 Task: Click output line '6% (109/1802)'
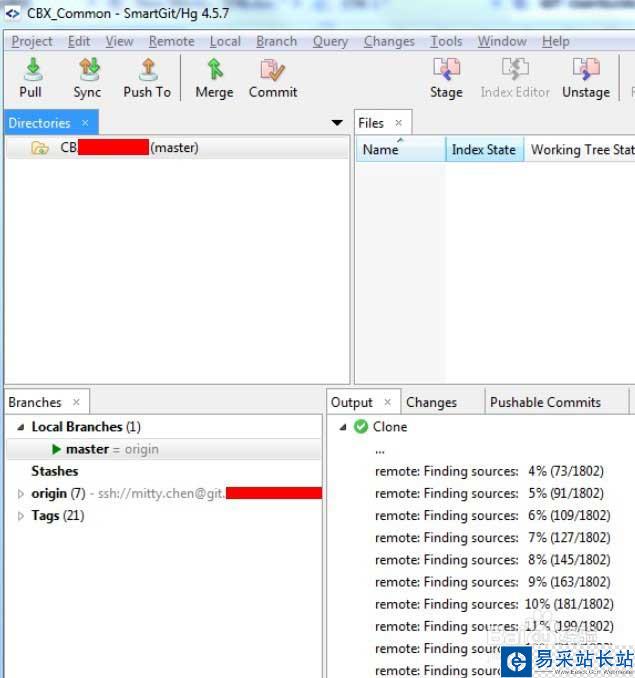tap(493, 515)
